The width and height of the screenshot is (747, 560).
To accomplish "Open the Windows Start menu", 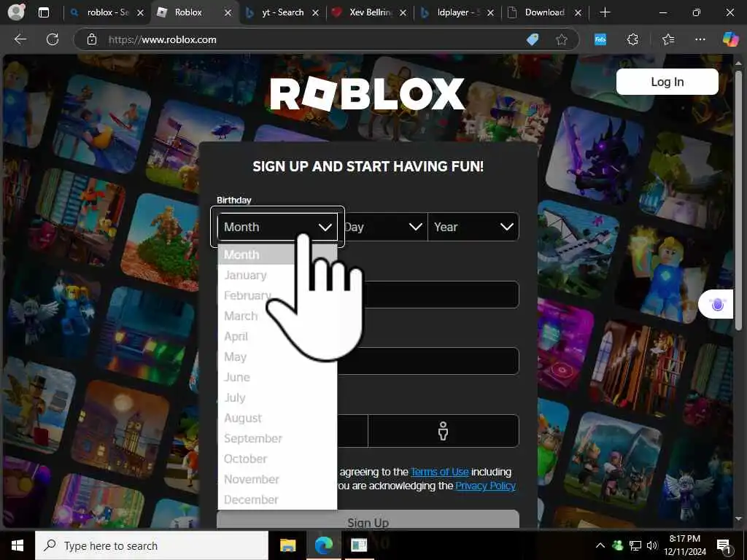I will [x=18, y=545].
